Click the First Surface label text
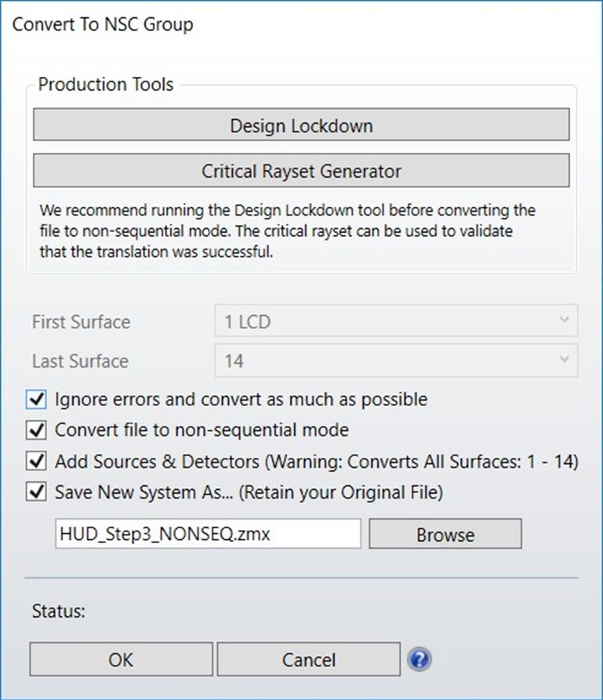The image size is (603, 700). (x=81, y=322)
